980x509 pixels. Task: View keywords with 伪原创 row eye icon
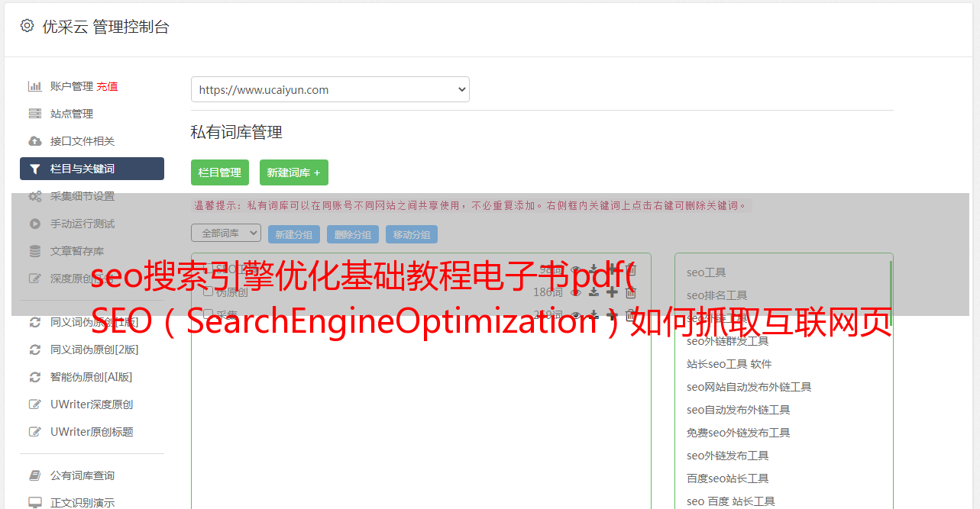point(576,292)
